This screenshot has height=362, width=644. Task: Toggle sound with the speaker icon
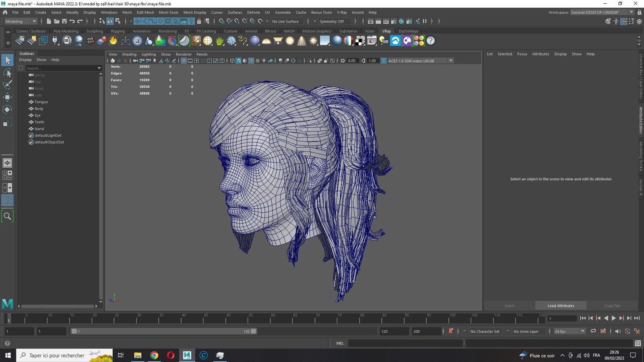pyautogui.click(x=617, y=331)
